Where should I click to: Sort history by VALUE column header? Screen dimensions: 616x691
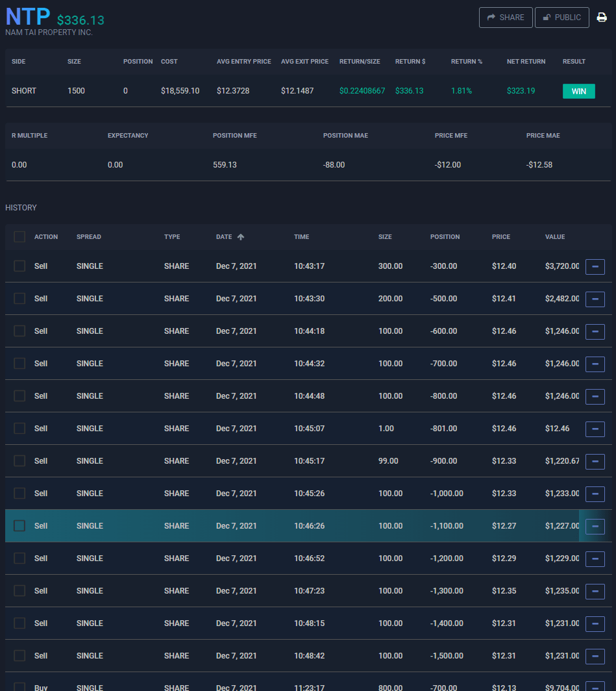[555, 236]
